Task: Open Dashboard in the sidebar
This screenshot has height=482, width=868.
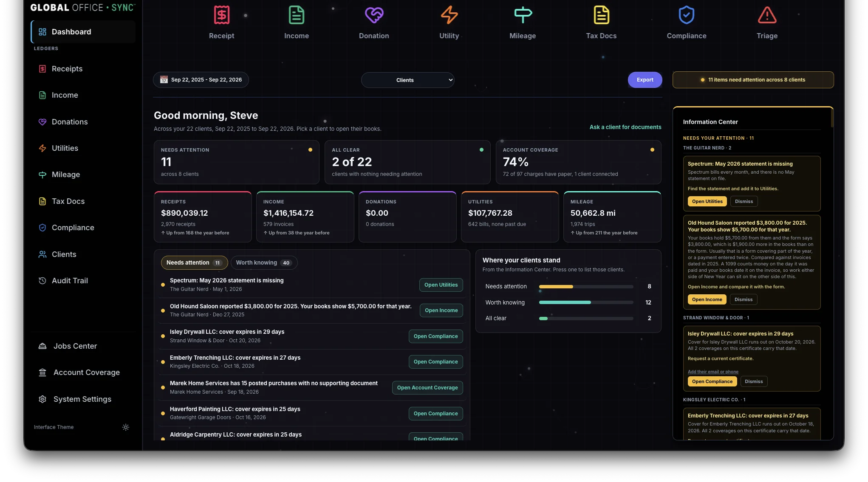Action: pyautogui.click(x=83, y=32)
